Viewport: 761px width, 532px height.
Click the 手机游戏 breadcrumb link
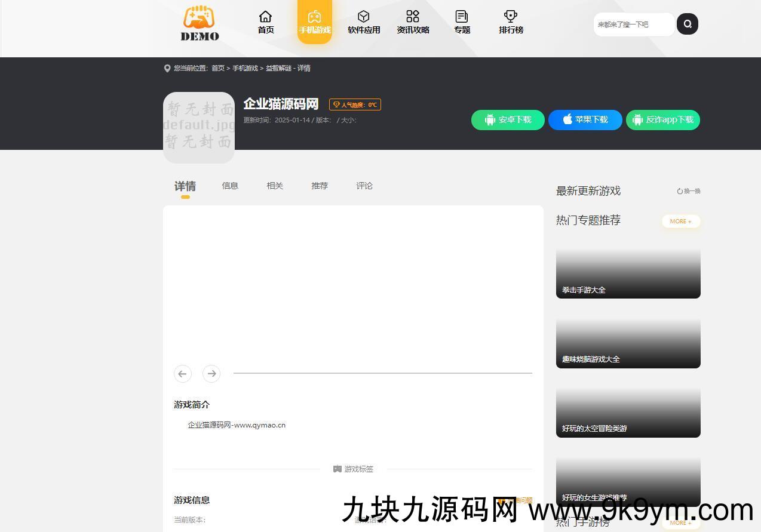click(x=245, y=68)
